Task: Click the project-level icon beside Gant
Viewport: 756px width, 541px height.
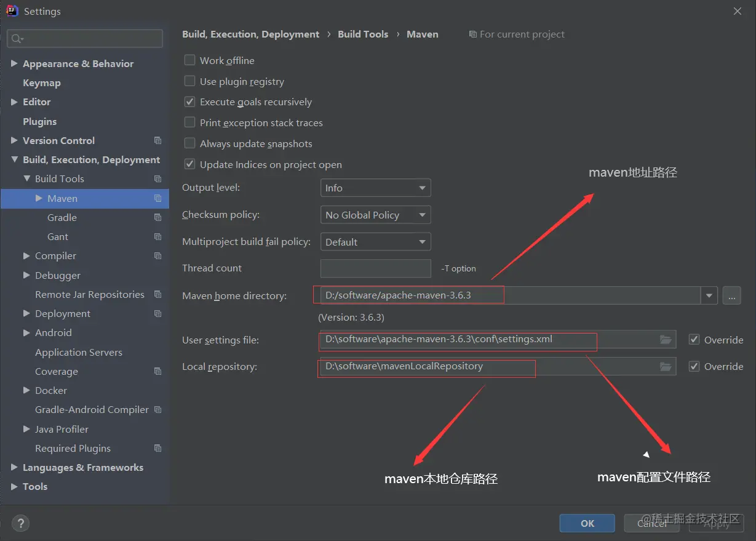Action: [158, 236]
